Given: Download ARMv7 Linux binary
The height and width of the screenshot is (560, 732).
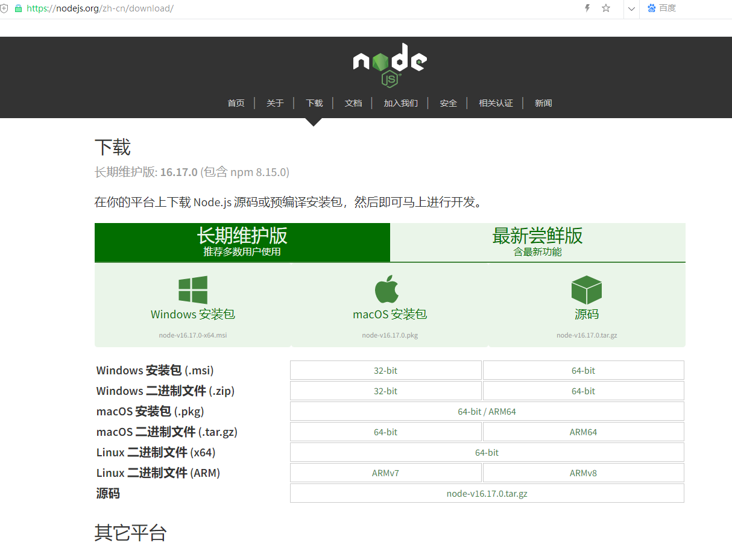Looking at the screenshot, I should click(386, 473).
